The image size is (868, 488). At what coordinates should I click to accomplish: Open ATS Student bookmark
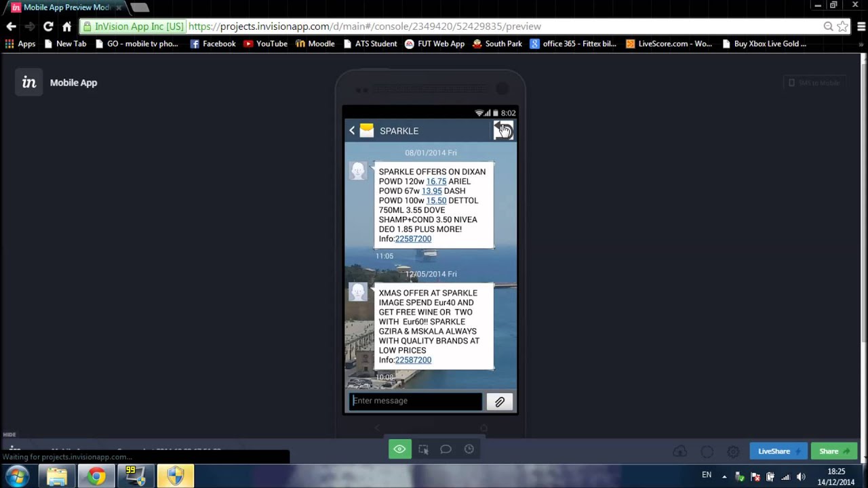370,44
